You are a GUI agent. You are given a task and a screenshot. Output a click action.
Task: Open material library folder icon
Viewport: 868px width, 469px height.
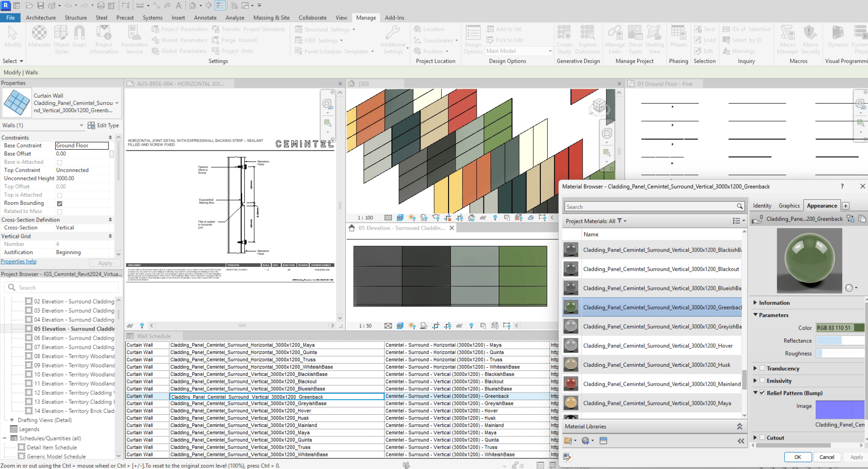click(x=568, y=441)
